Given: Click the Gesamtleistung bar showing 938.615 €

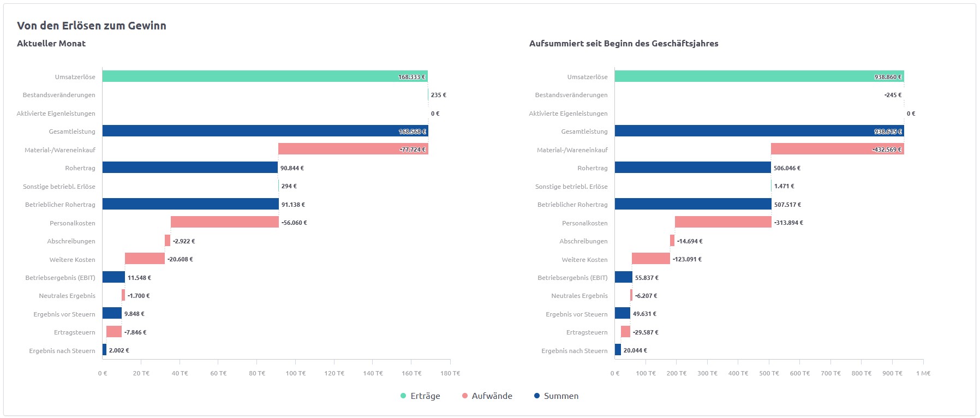Looking at the screenshot, I should 760,131.
